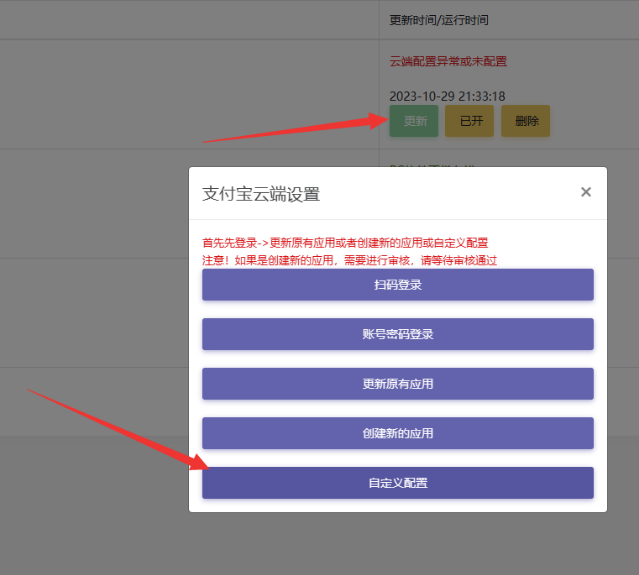Click the timestamp 2023-10-29 21:33:18
The height and width of the screenshot is (575, 639).
[x=447, y=96]
